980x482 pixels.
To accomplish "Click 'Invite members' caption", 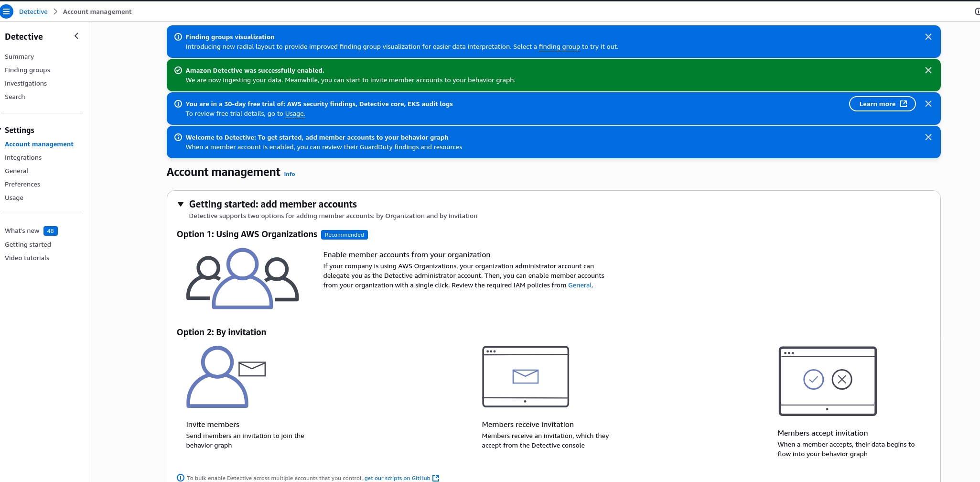I will point(213,425).
